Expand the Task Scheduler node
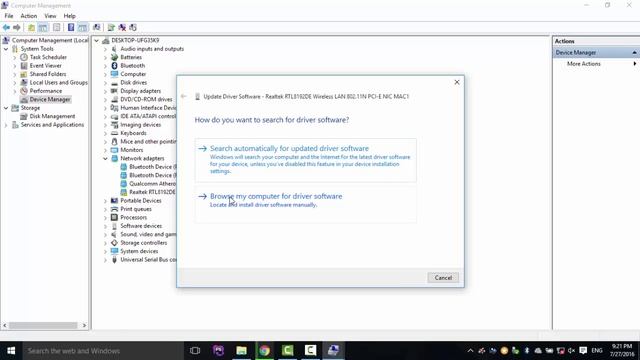640x360 pixels. click(15, 57)
